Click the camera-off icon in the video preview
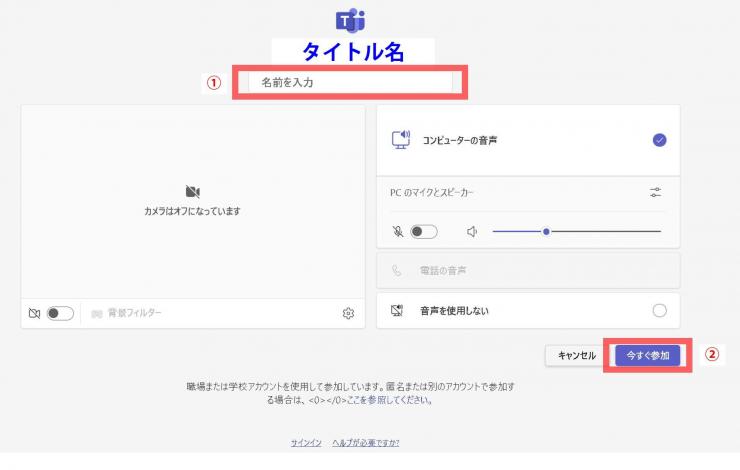Image resolution: width=740 pixels, height=470 pixels. (x=193, y=191)
